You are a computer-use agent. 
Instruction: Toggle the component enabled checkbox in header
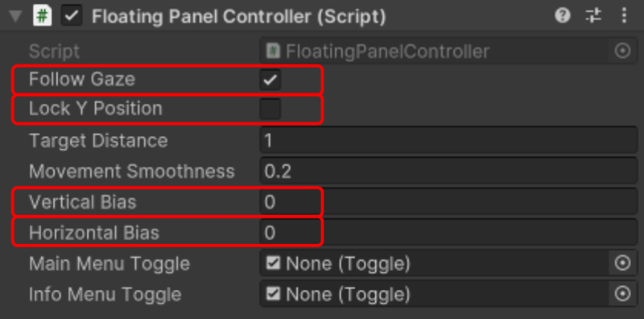(x=72, y=16)
